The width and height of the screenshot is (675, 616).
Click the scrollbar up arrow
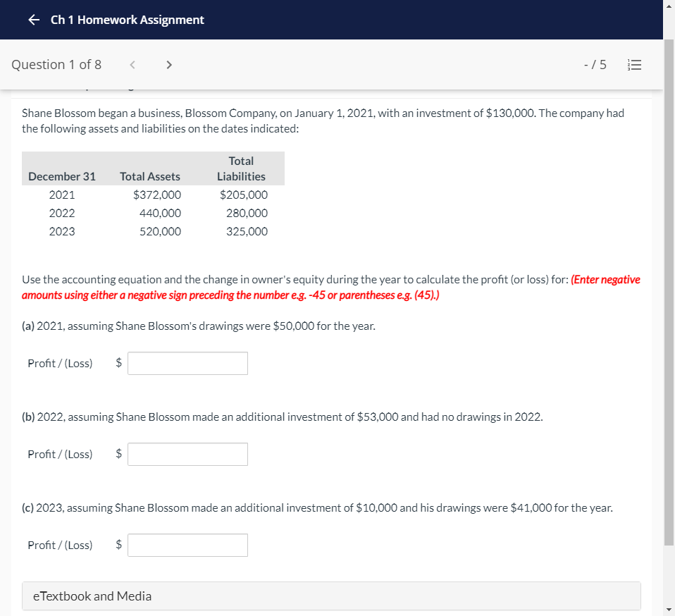point(669,6)
